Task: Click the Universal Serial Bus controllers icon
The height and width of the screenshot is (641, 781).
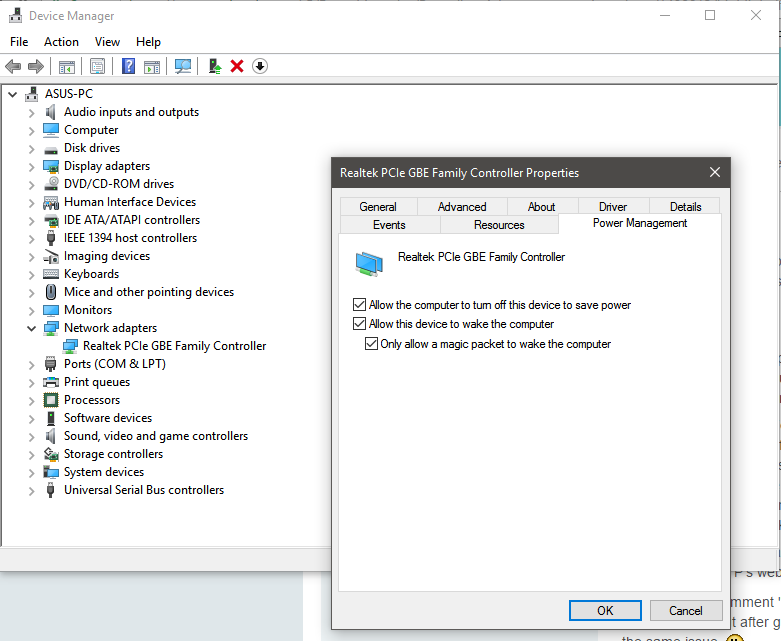Action: pyautogui.click(x=50, y=490)
